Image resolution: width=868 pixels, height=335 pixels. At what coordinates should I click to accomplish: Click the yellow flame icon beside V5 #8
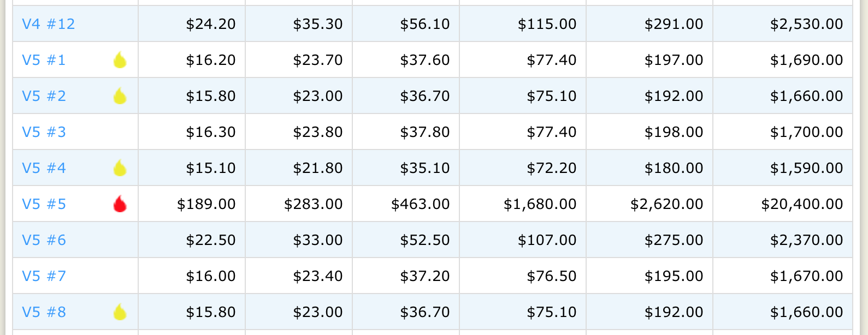(x=120, y=312)
